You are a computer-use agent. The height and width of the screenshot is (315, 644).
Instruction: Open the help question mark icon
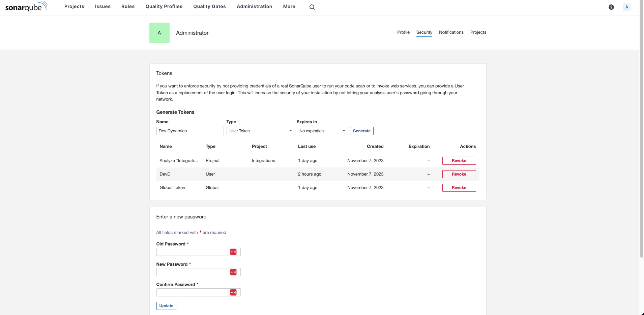click(611, 7)
